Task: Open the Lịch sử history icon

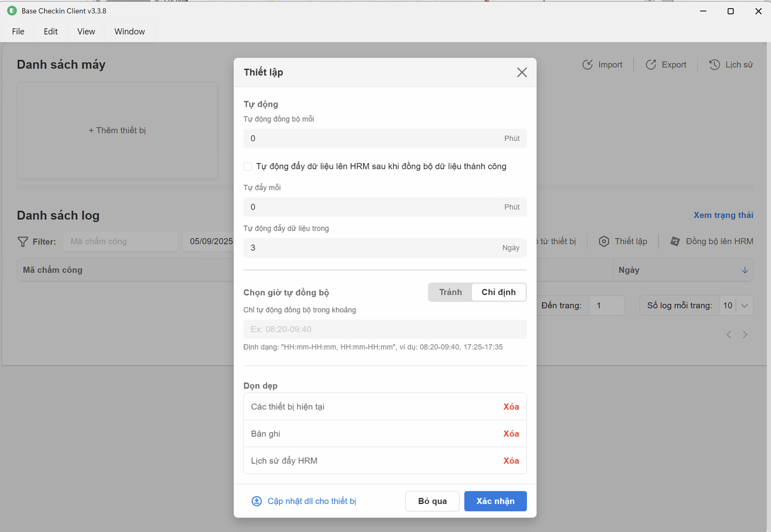Action: coord(714,65)
